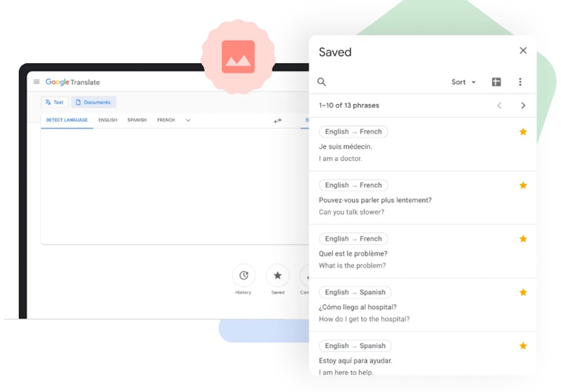Remove star from '¿Cómo llego al hospital?'
The image size is (561, 392).
tap(523, 292)
